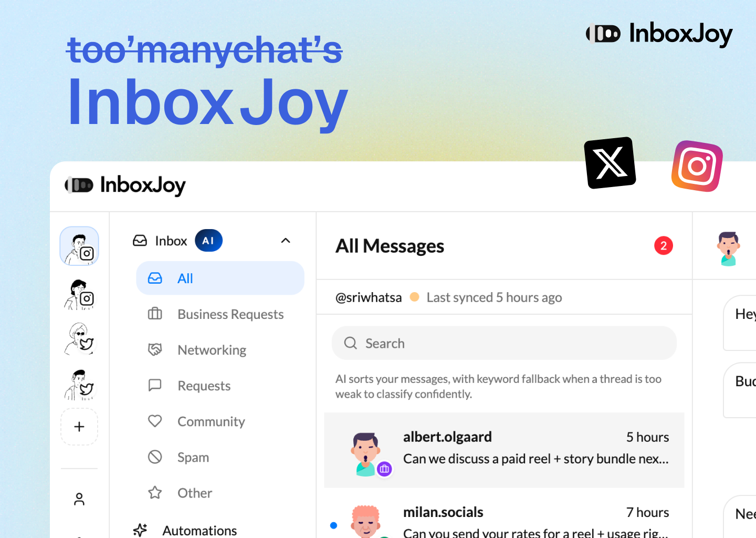This screenshot has width=756, height=538.
Task: Click the AI sorts your messages description text
Action: 498,386
